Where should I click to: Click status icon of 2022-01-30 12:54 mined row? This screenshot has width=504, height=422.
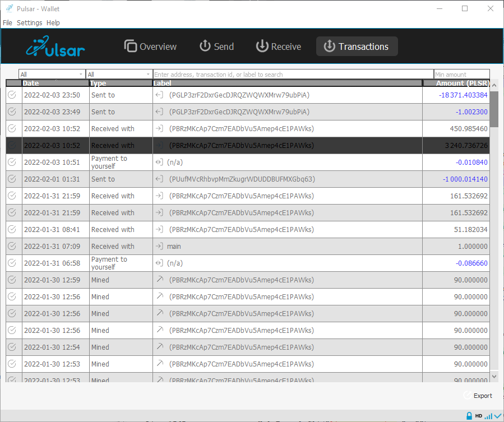coord(12,347)
